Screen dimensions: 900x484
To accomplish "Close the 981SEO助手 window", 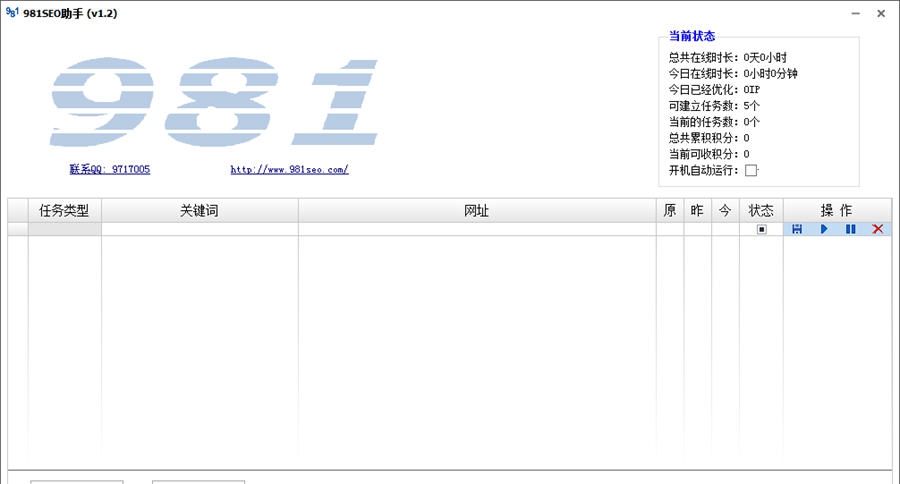I will click(x=881, y=13).
